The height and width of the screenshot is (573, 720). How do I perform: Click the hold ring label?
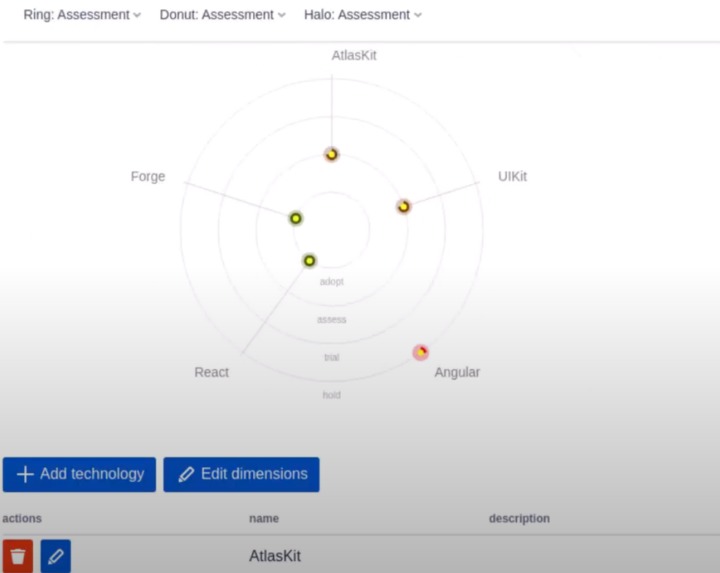click(332, 395)
